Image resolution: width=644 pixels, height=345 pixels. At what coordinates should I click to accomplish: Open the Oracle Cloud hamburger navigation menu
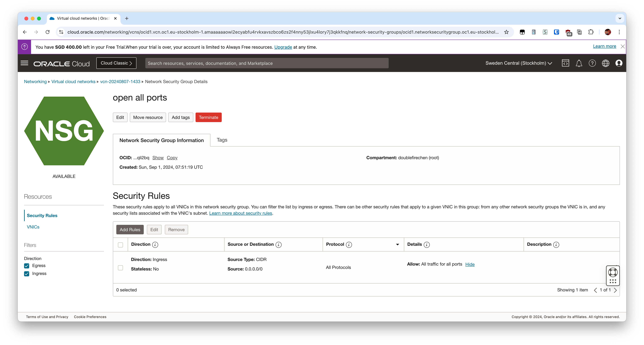pos(24,63)
